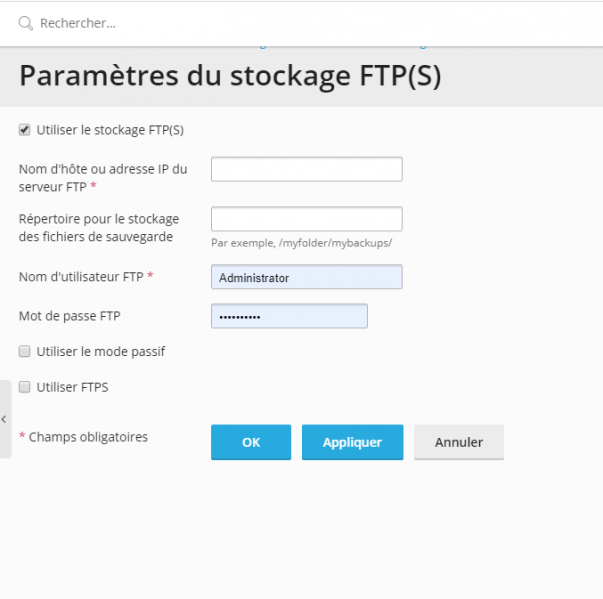Screen dimensions: 603x599
Task: Confirm settings with the OK button
Action: [x=251, y=442]
